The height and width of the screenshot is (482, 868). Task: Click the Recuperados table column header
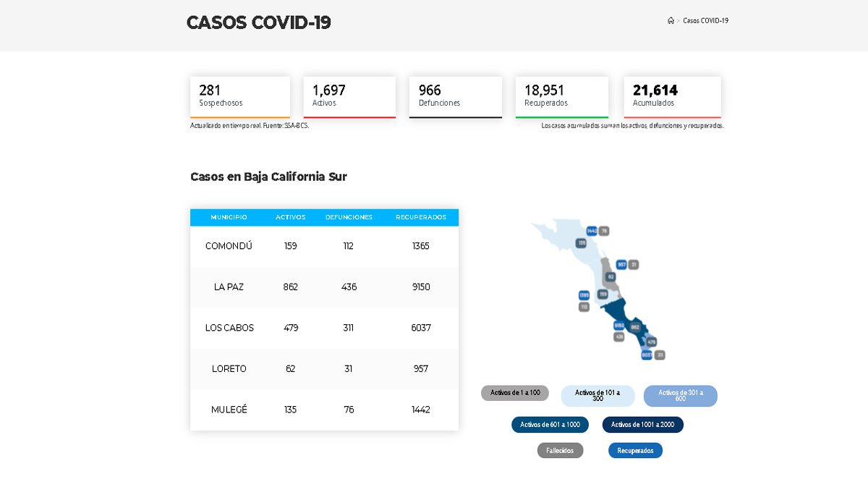(421, 217)
